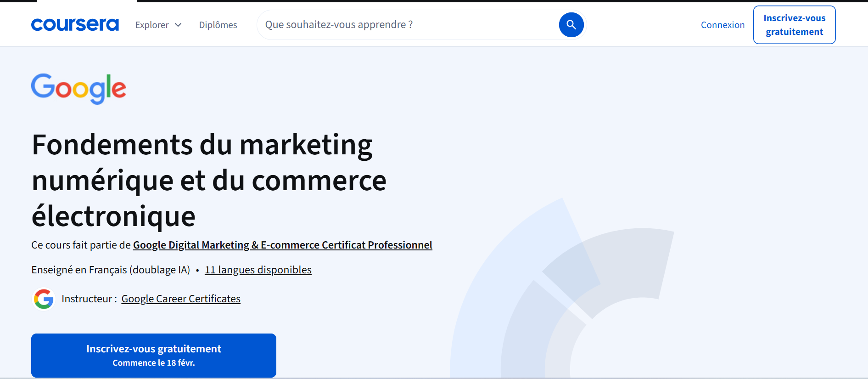The image size is (868, 379).
Task: Open the 11 langues disponibles link
Action: (258, 270)
